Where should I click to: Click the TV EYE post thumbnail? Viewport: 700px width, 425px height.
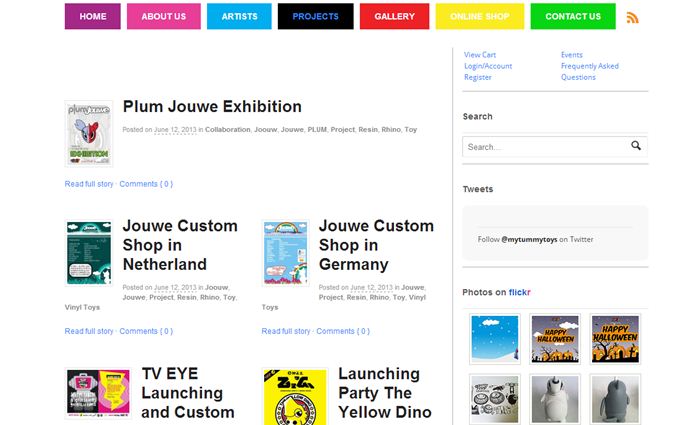(98, 393)
